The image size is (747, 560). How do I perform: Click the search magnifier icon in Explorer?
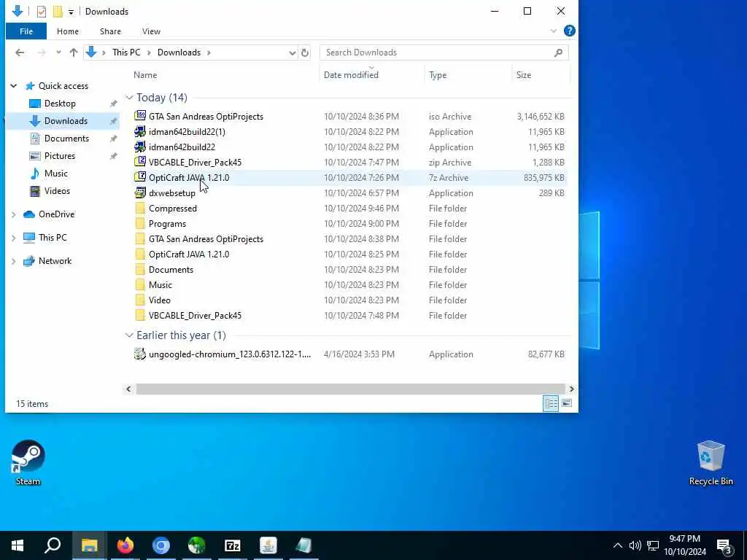pos(558,52)
